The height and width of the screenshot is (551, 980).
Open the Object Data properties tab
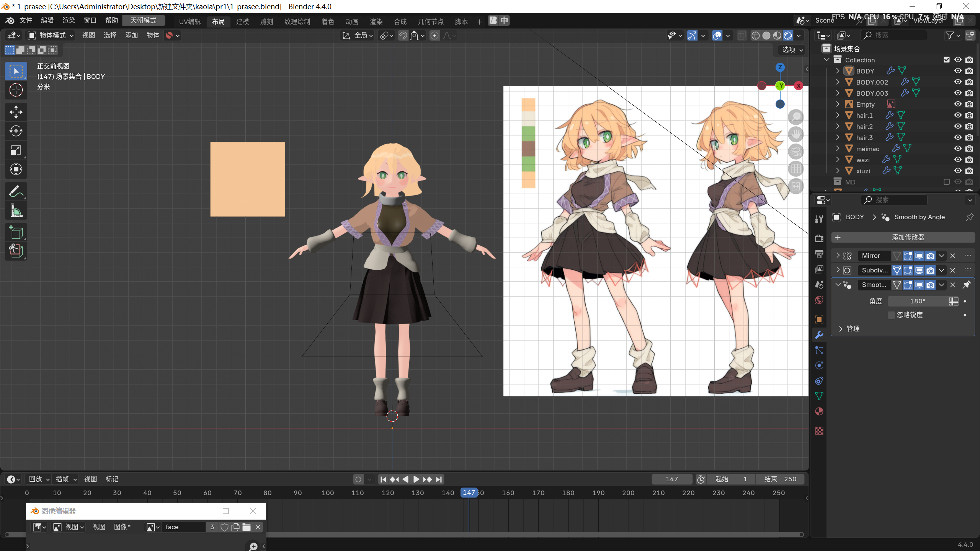[x=819, y=396]
